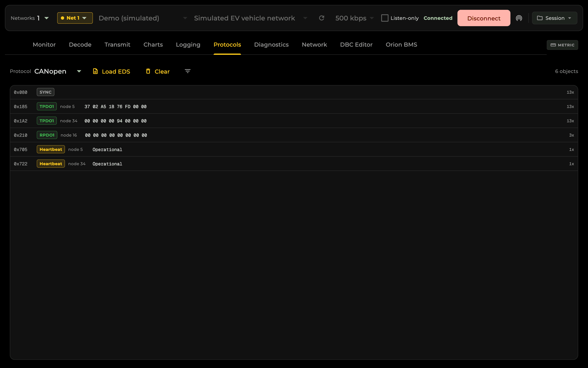Viewport: 588px width, 368px height.
Task: Open the Session menu
Action: pos(555,18)
